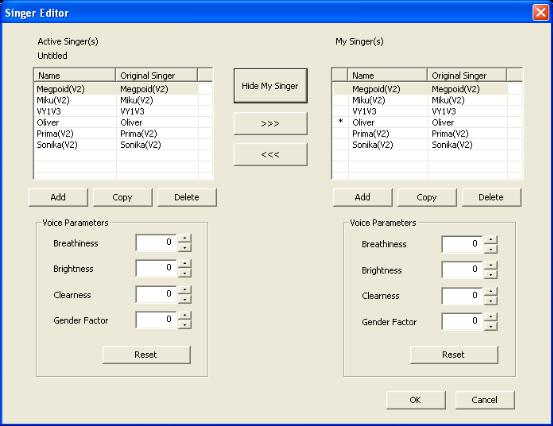This screenshot has width=553, height=426.
Task: Close the Singer Editor window
Action: 540,13
